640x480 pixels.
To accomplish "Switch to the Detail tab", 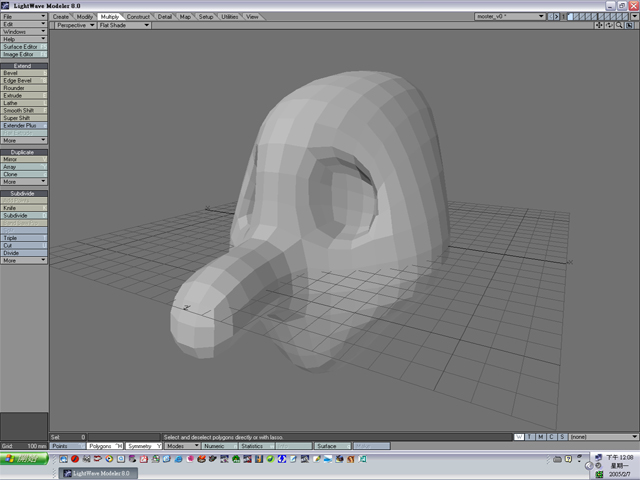I will pyautogui.click(x=165, y=17).
